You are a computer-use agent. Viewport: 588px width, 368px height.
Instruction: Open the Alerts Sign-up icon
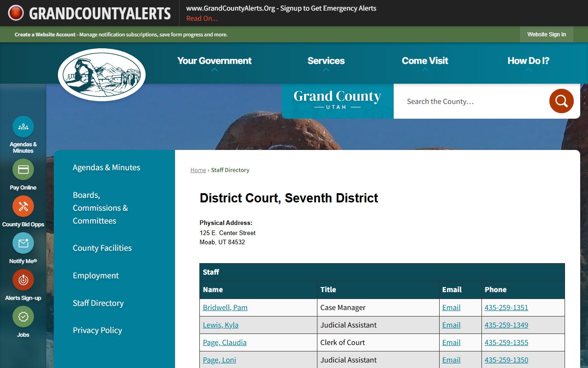(23, 280)
